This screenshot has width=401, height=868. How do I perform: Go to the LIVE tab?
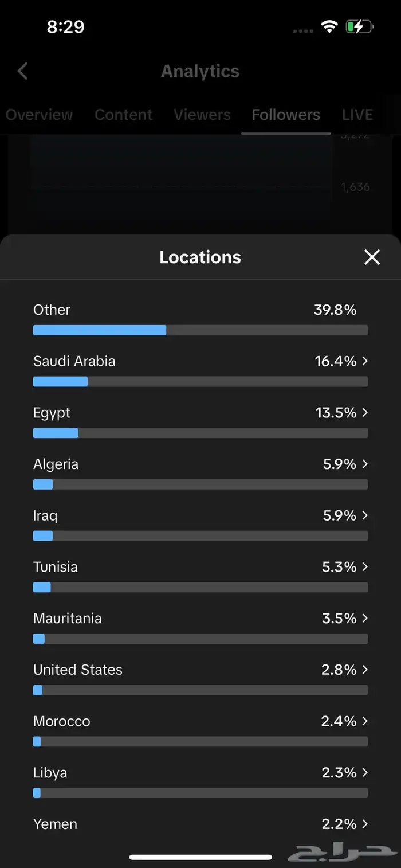tap(357, 115)
